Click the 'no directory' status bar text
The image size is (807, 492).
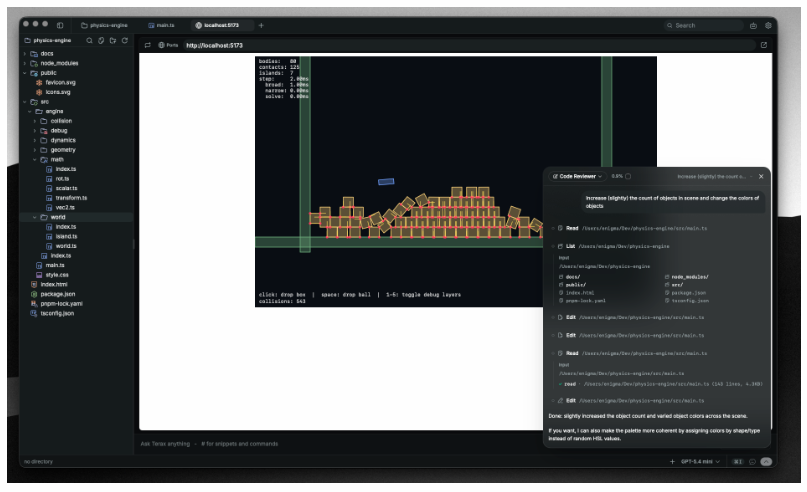(x=39, y=462)
